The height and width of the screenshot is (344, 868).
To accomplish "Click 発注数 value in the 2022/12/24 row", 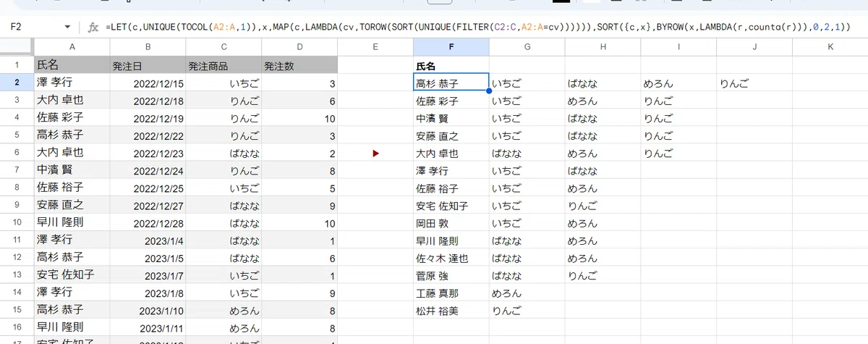I will pos(299,170).
